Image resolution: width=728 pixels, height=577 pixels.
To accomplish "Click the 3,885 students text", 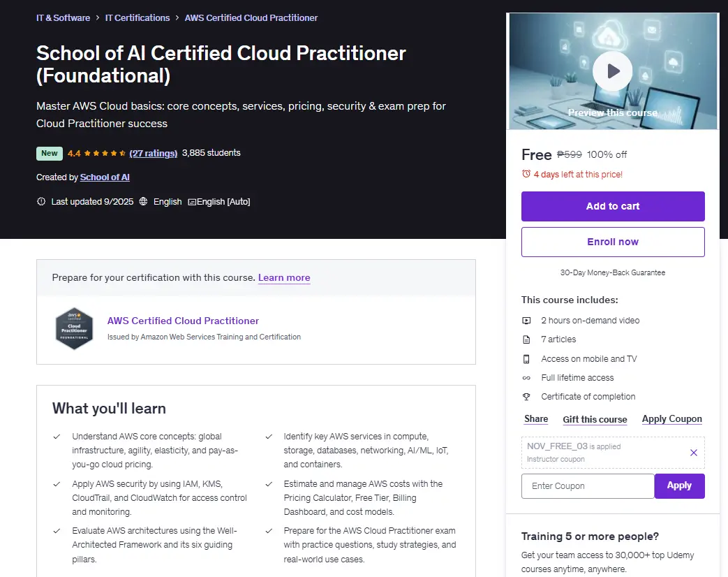I will (x=211, y=153).
